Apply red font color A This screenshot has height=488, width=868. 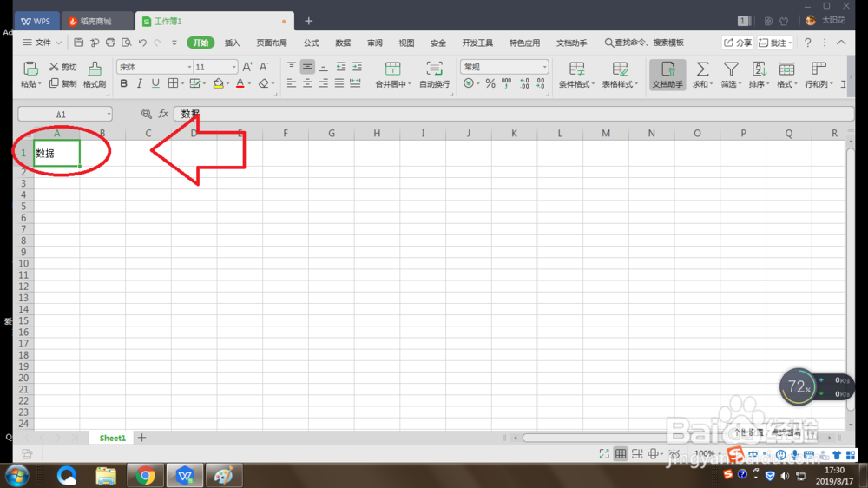tap(240, 83)
